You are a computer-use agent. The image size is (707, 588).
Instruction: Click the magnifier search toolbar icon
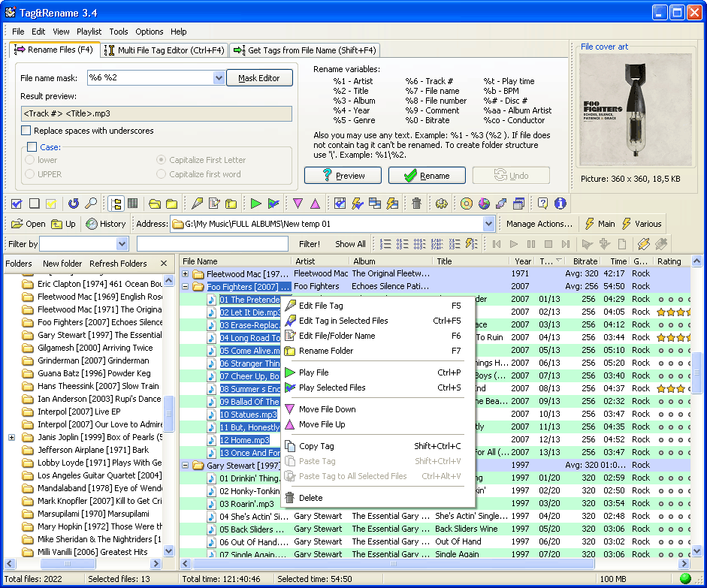90,204
